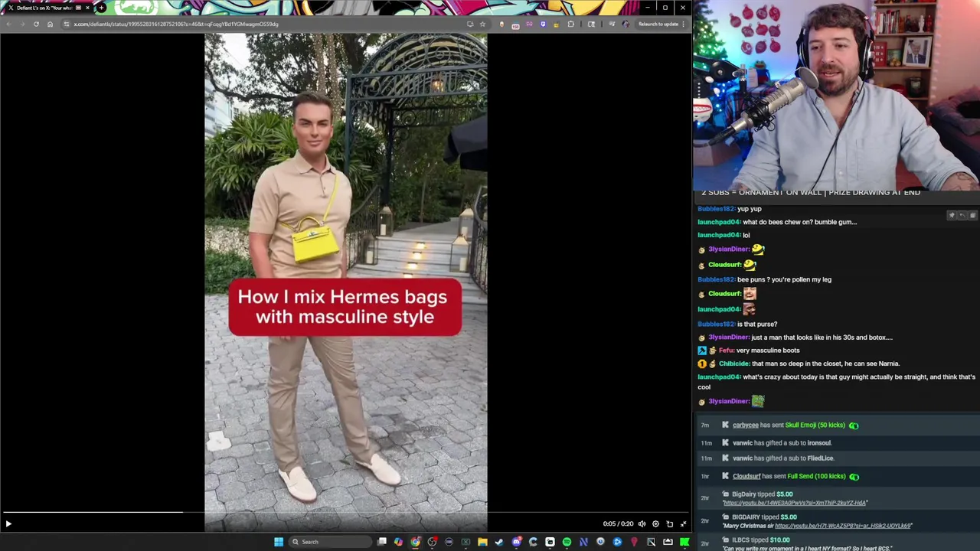This screenshot has height=551, width=980.
Task: Open video settings gear in player
Action: pyautogui.click(x=655, y=524)
